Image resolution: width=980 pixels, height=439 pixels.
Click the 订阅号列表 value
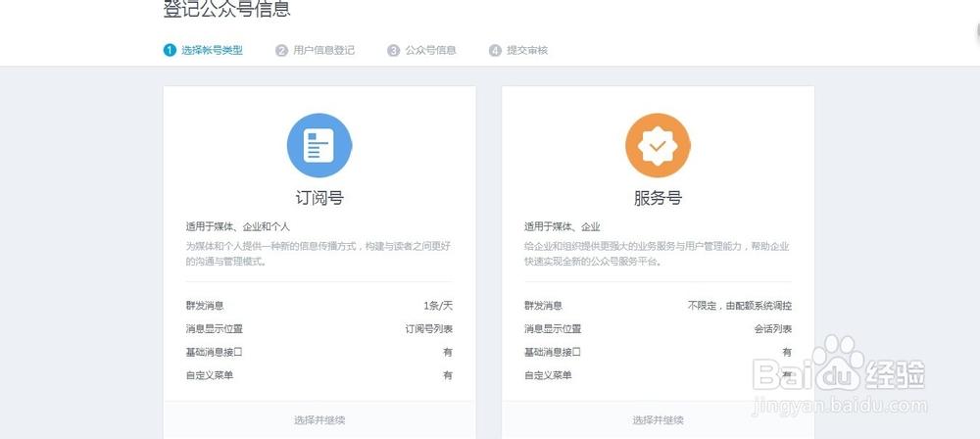pos(429,329)
